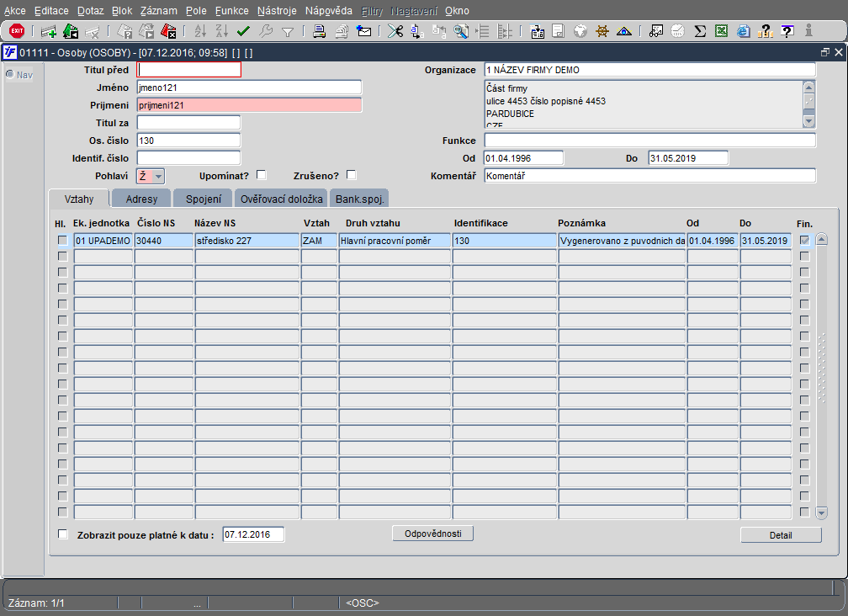
Task: Click into the Titul před field
Action: [x=188, y=70]
